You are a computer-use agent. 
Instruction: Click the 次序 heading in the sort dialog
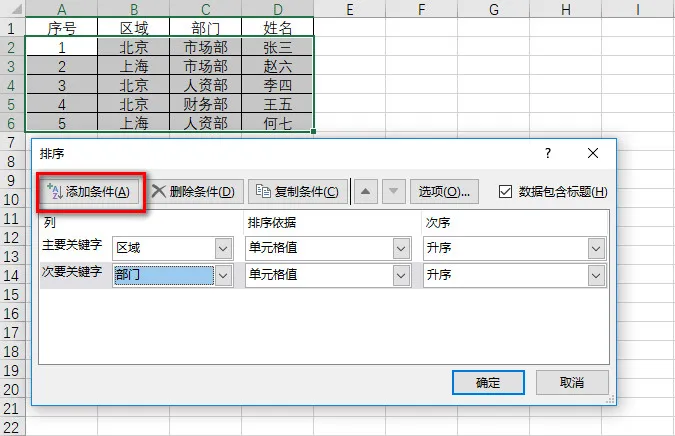coord(438,223)
